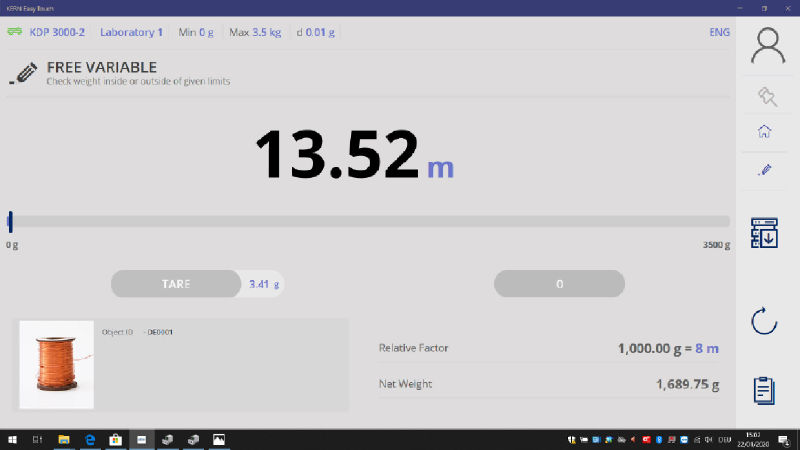Open the user profile icon

pyautogui.click(x=767, y=46)
